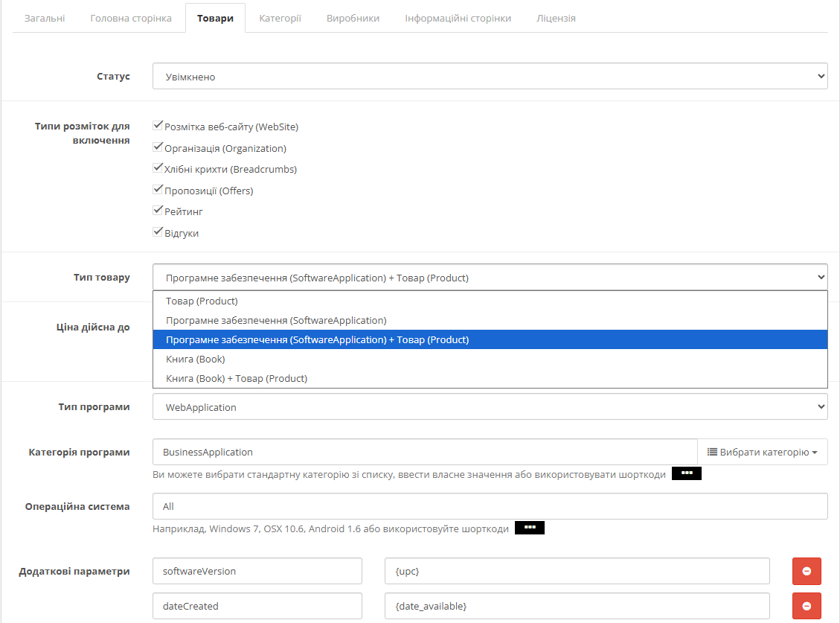Disable the Breadcrumbs markup checkbox
The width and height of the screenshot is (840, 623).
[158, 168]
